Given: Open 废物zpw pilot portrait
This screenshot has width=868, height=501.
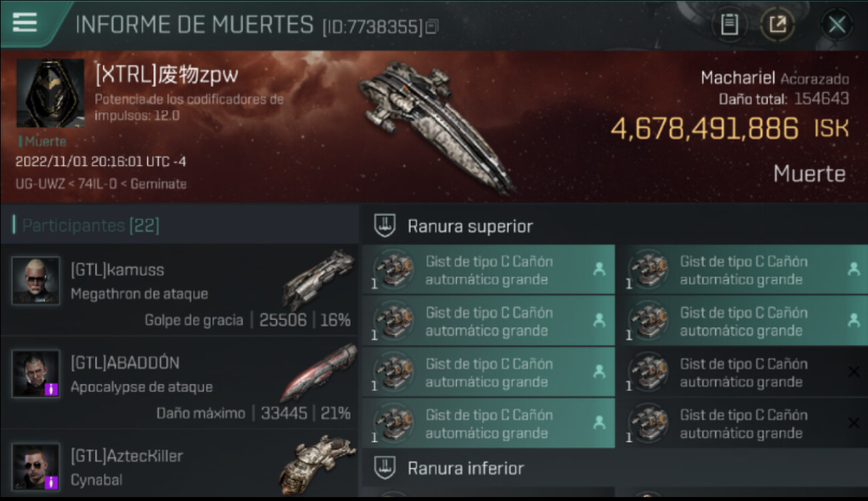Looking at the screenshot, I should click(50, 93).
